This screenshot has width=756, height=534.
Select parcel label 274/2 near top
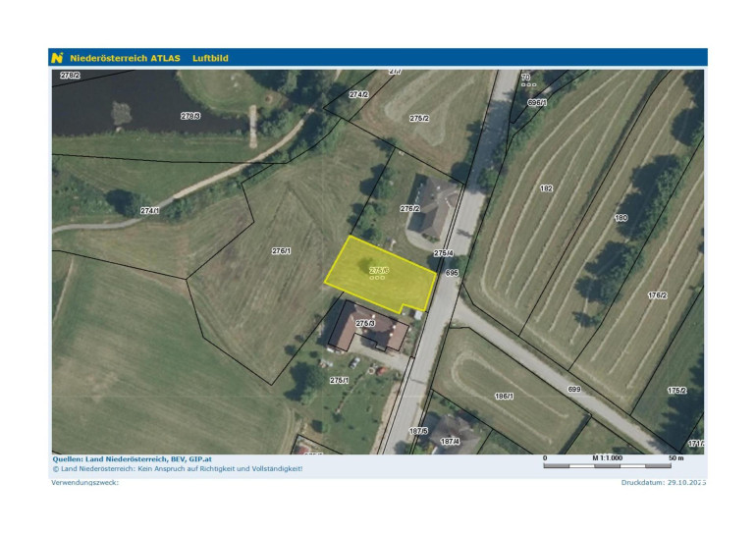coord(358,95)
